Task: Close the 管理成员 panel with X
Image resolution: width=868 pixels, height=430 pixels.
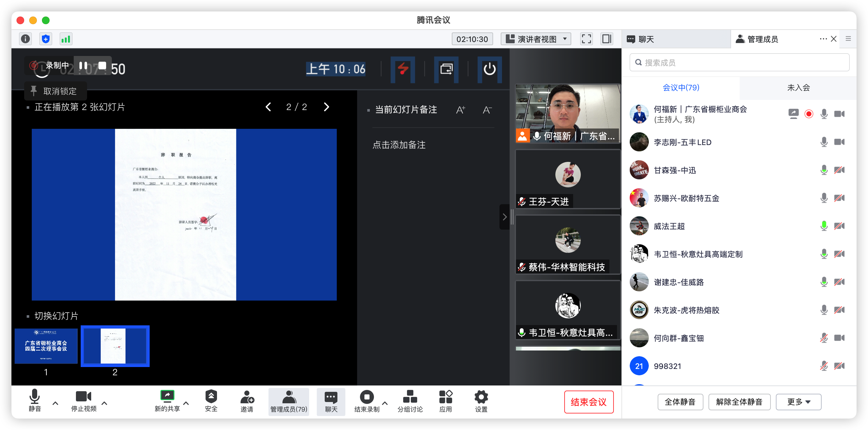Action: pyautogui.click(x=834, y=39)
